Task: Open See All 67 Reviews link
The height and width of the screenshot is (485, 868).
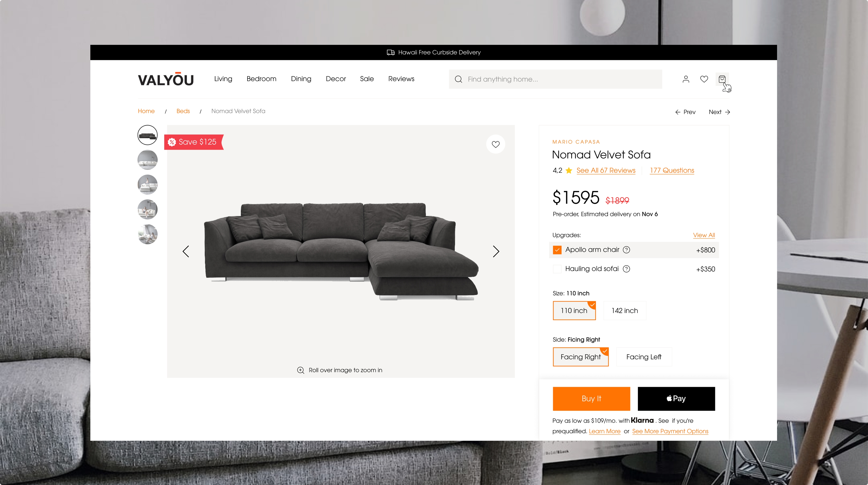Action: pyautogui.click(x=606, y=170)
